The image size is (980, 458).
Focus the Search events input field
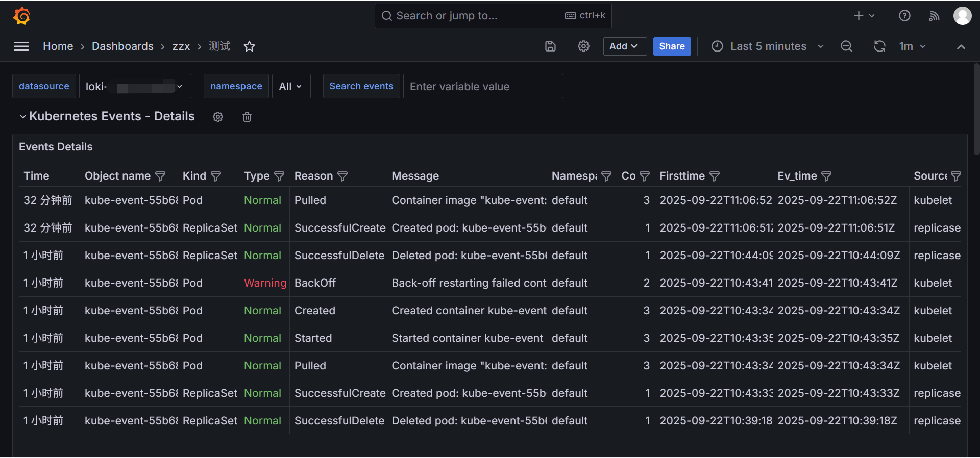pos(483,87)
